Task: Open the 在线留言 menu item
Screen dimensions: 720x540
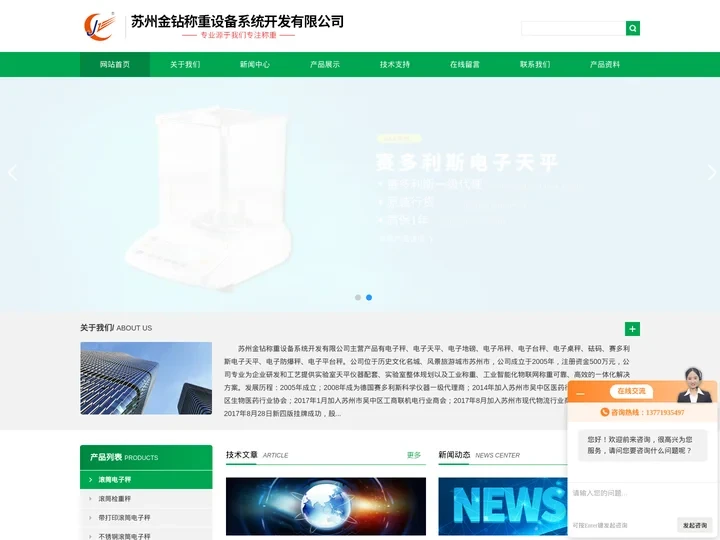Action: (x=465, y=64)
